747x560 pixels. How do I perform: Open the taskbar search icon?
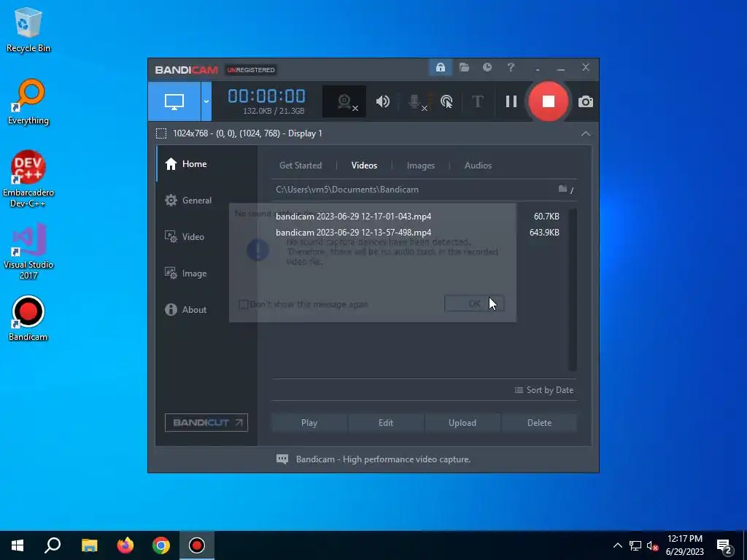click(x=53, y=545)
